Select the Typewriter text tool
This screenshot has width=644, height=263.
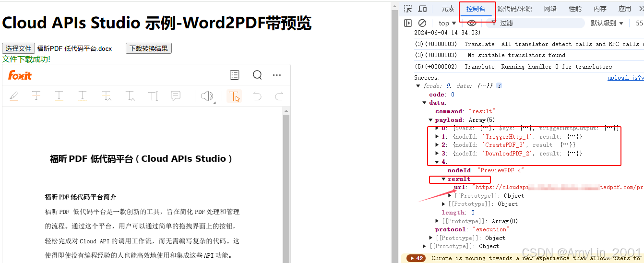[x=153, y=96]
